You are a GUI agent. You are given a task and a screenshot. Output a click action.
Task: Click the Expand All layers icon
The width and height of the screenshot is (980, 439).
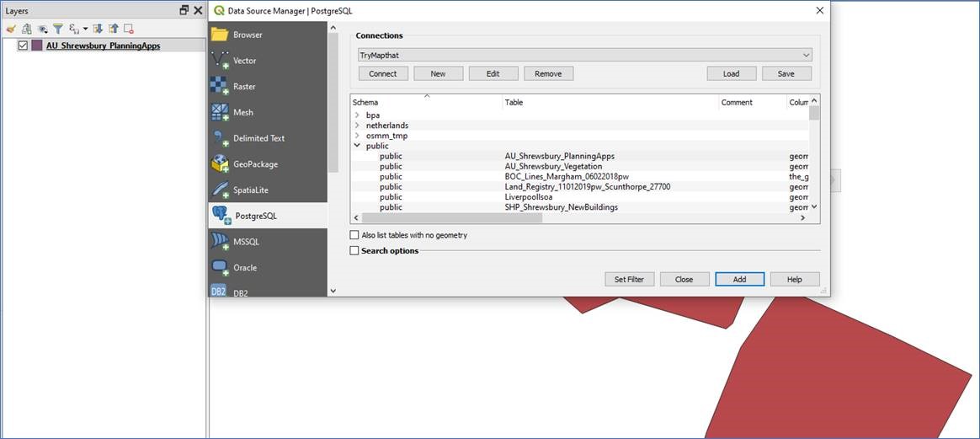pyautogui.click(x=98, y=28)
